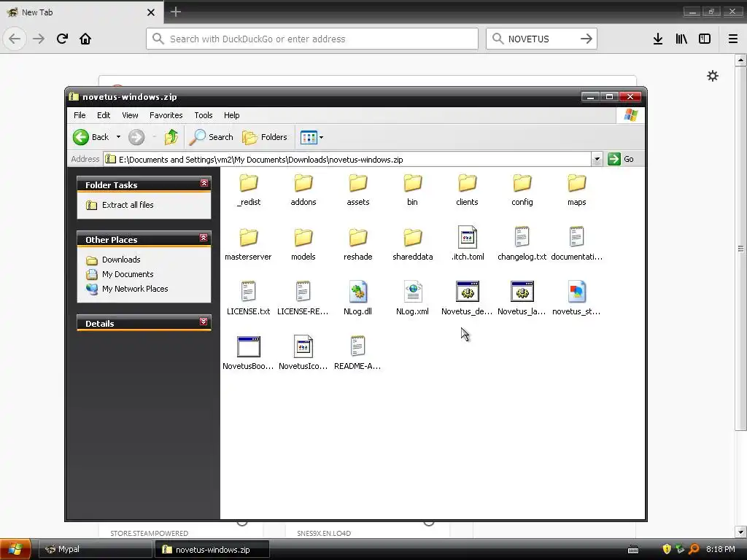Select the README-A... text file
747x560 pixels.
(x=357, y=354)
